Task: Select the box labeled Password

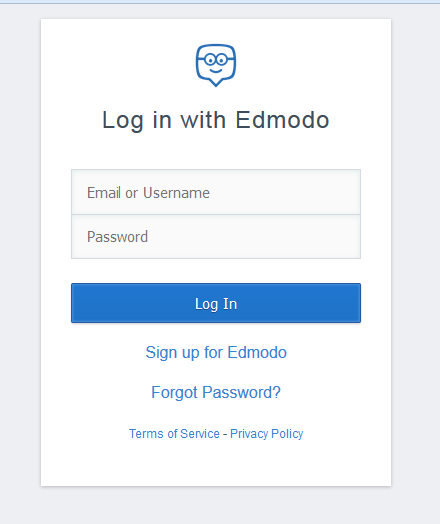Action: 216,237
